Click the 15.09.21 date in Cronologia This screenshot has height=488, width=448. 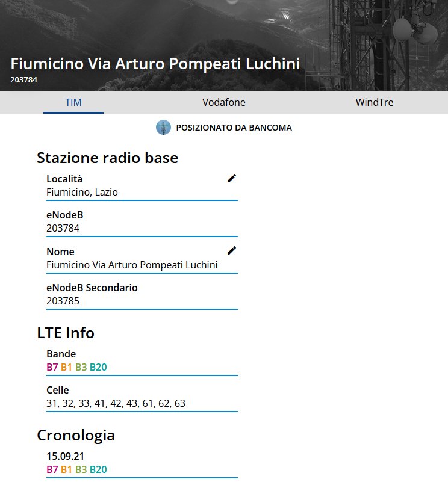[x=66, y=456]
